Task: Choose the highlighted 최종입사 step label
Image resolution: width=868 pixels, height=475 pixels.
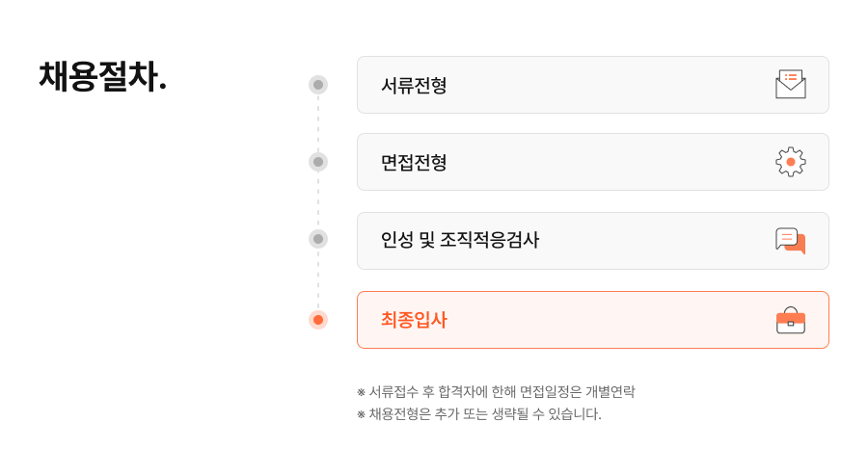Action: (x=414, y=320)
